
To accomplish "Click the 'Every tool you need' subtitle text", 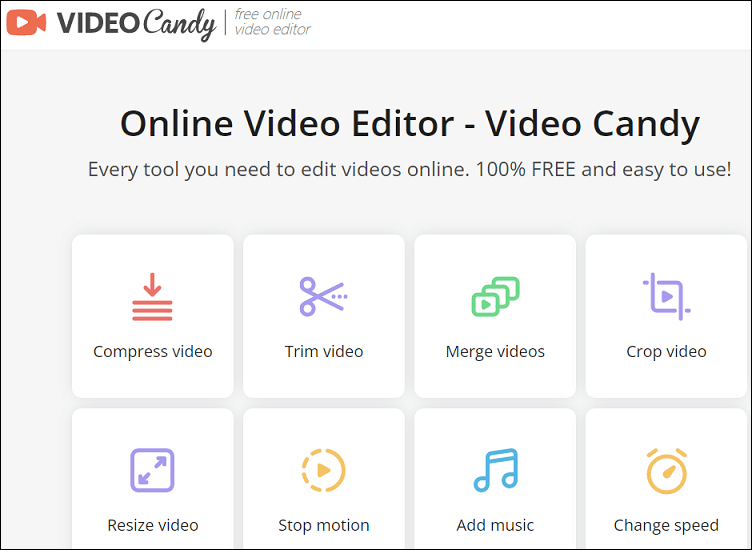I will click(410, 169).
